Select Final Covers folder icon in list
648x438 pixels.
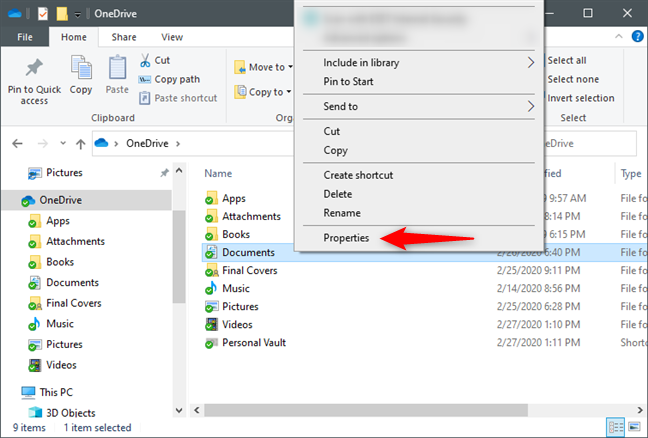(x=211, y=270)
